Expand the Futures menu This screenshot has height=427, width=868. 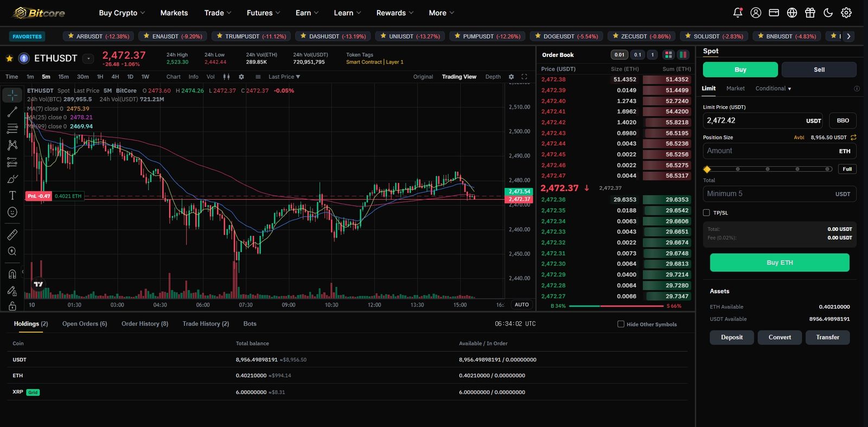[x=263, y=12]
